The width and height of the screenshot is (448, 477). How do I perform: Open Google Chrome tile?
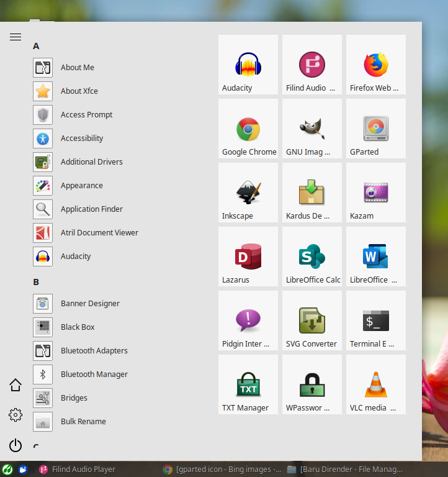pyautogui.click(x=248, y=129)
